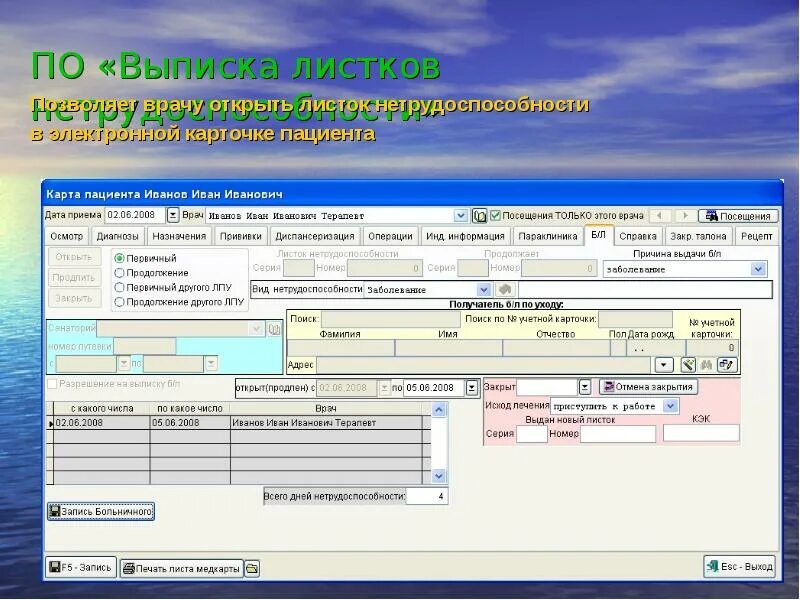Open the Посещения button
The image size is (800, 600).
738,216
